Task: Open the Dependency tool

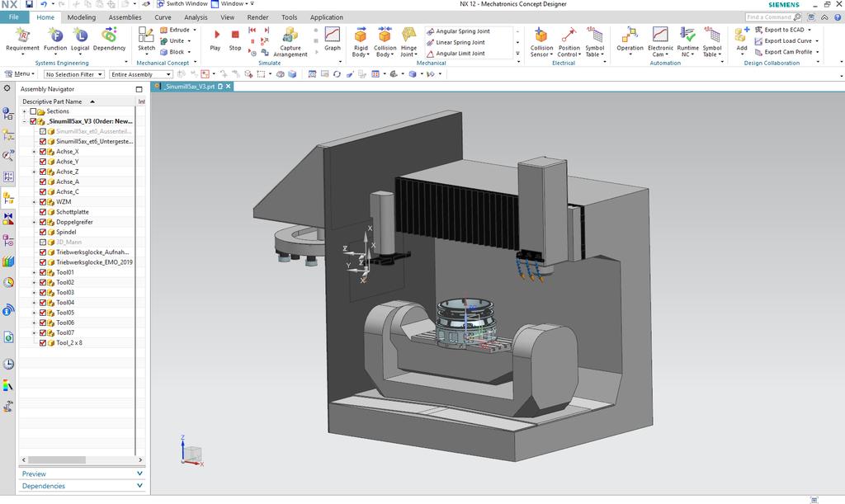Action: click(x=110, y=40)
